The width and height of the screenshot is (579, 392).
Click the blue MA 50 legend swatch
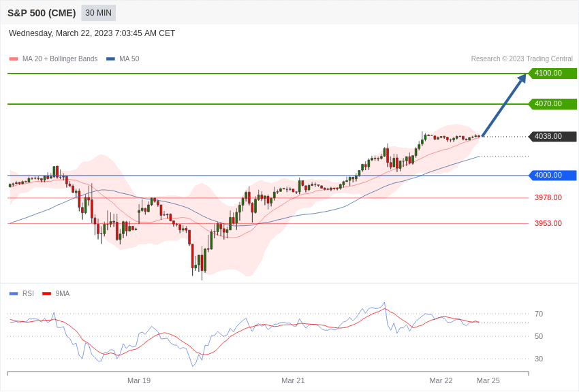pos(110,59)
